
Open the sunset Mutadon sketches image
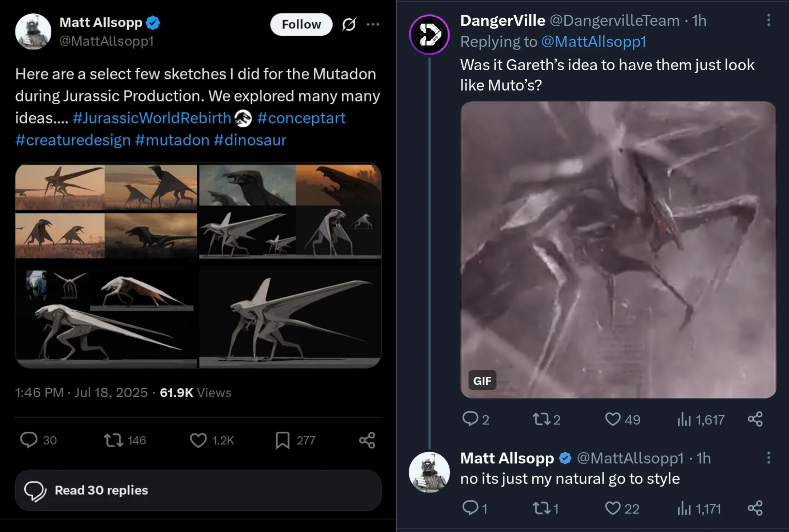(x=106, y=211)
